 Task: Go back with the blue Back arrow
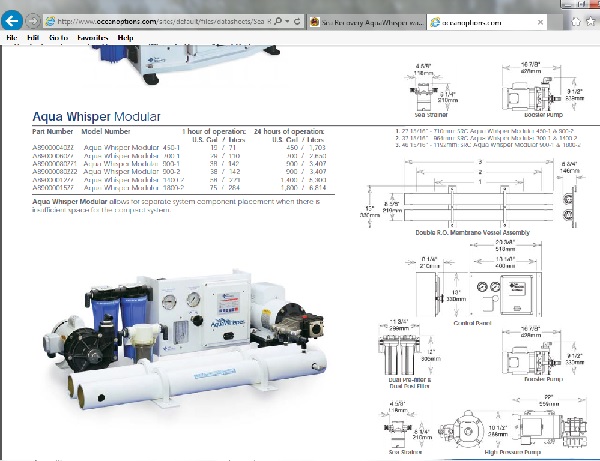pos(12,21)
